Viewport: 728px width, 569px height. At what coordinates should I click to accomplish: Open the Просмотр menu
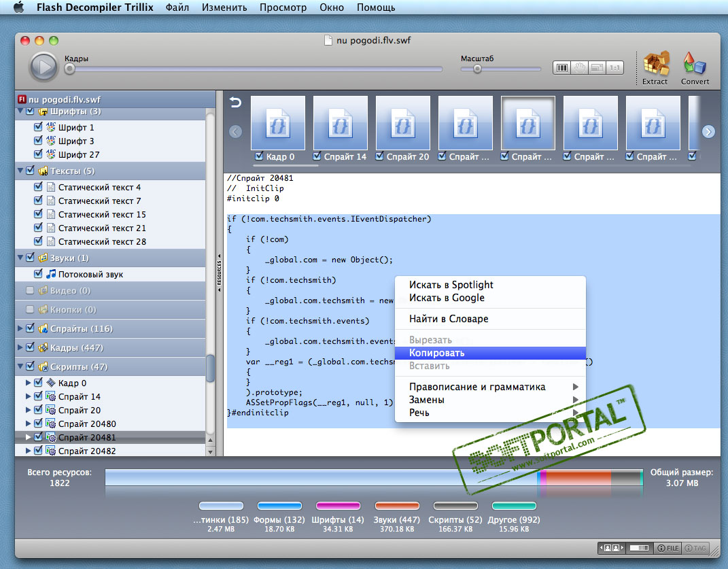[283, 7]
